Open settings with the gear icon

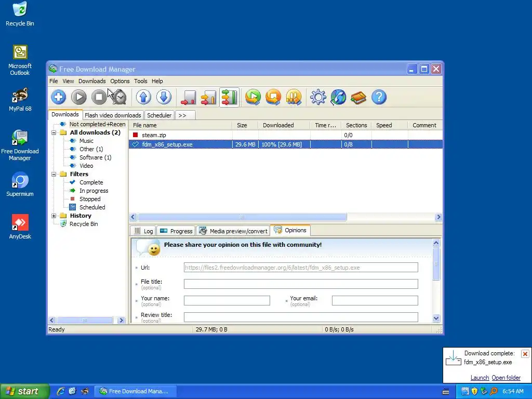click(318, 97)
